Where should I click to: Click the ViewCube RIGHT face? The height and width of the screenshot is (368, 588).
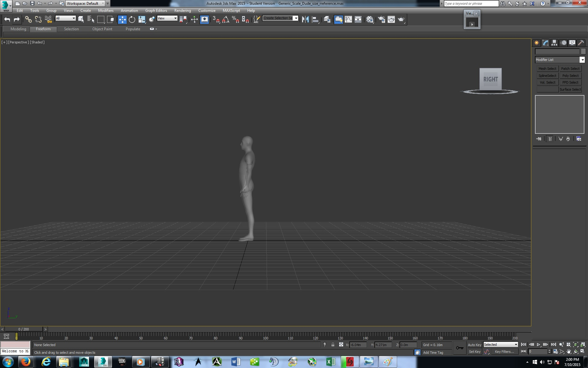(x=491, y=79)
